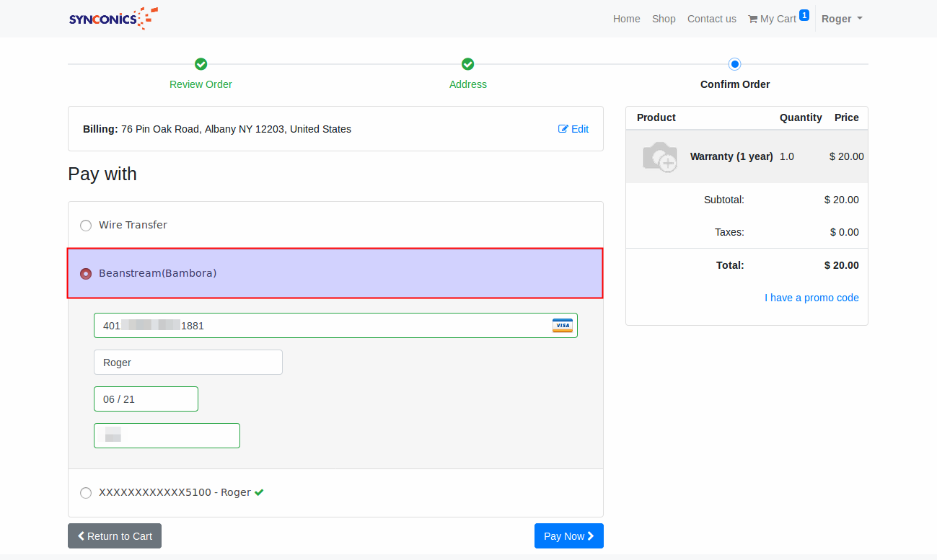Open the Home page from navbar

(x=626, y=19)
